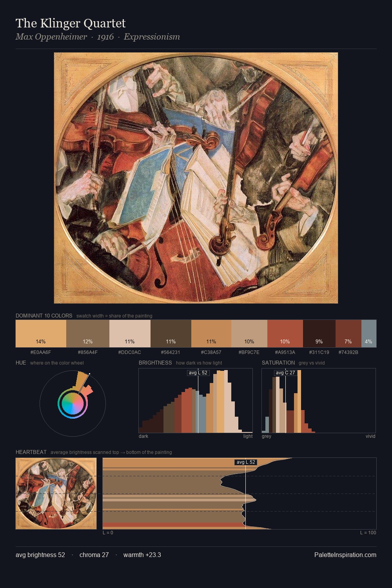The width and height of the screenshot is (392, 588).
Task: Click 'average brightness scanned top → bottom' caption
Action: 111,452
